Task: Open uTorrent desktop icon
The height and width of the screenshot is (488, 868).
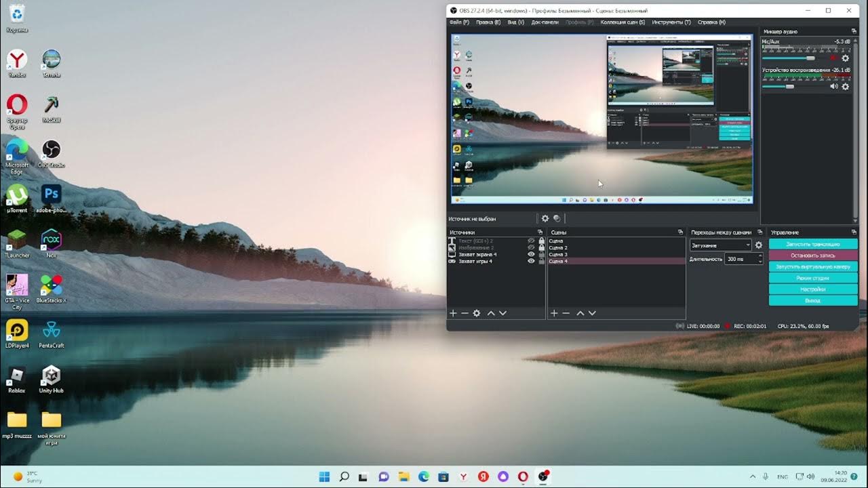Action: 17,199
